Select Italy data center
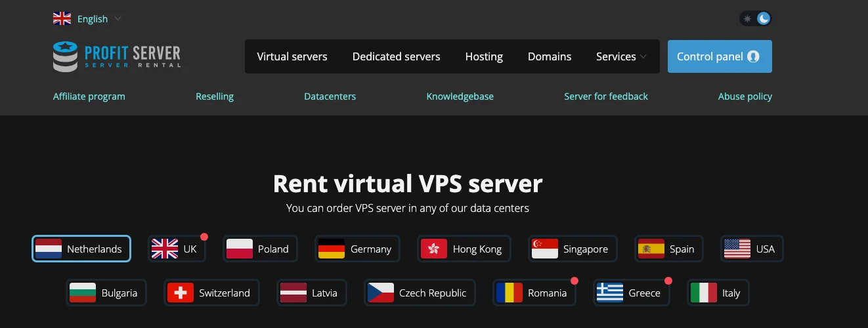Viewport: 868px width, 328px height. click(x=718, y=293)
